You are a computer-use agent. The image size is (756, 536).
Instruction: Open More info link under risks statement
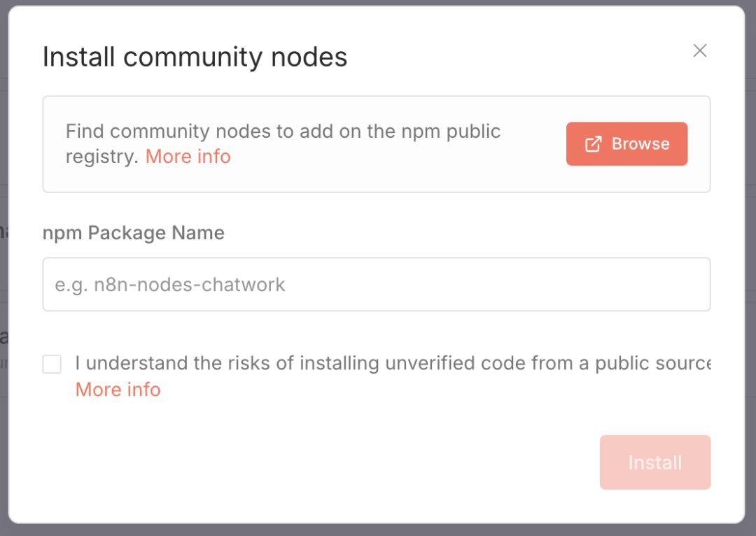click(118, 390)
